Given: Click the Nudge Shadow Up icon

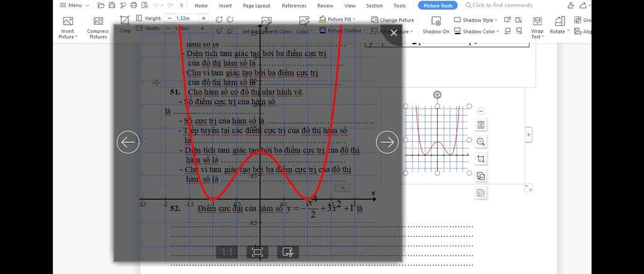Looking at the screenshot, I should [x=508, y=20].
